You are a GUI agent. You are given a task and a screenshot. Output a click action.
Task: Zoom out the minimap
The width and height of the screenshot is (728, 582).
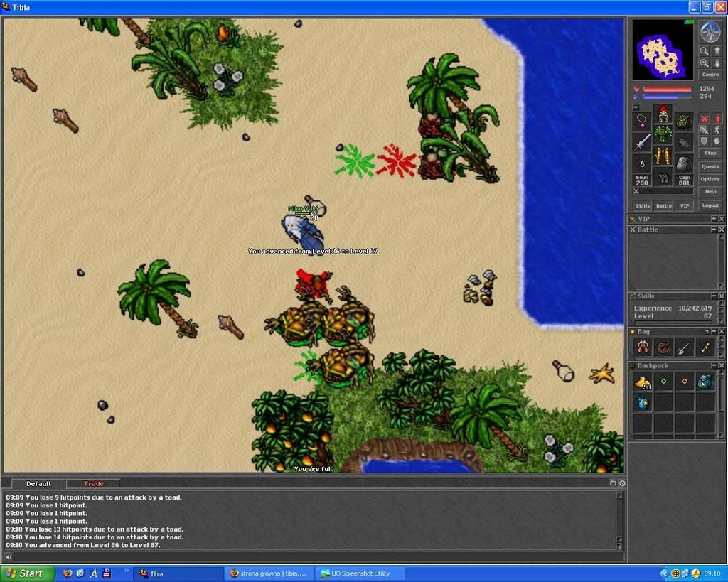tap(705, 50)
